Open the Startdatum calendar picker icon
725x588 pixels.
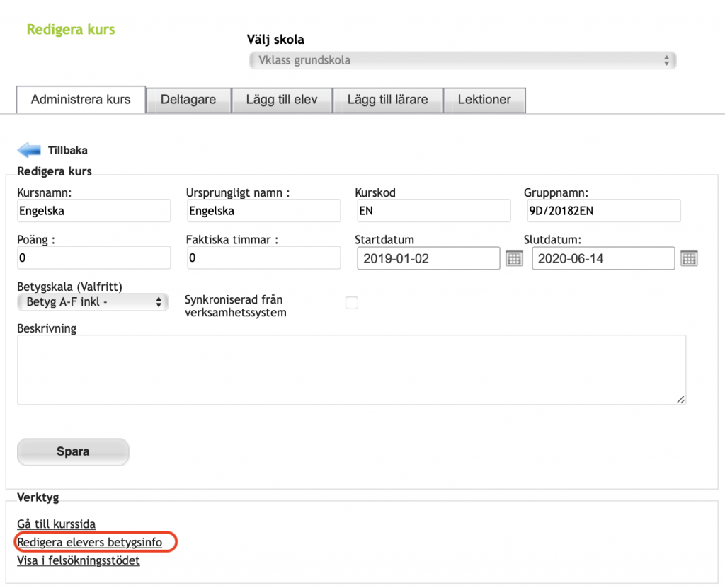click(514, 258)
